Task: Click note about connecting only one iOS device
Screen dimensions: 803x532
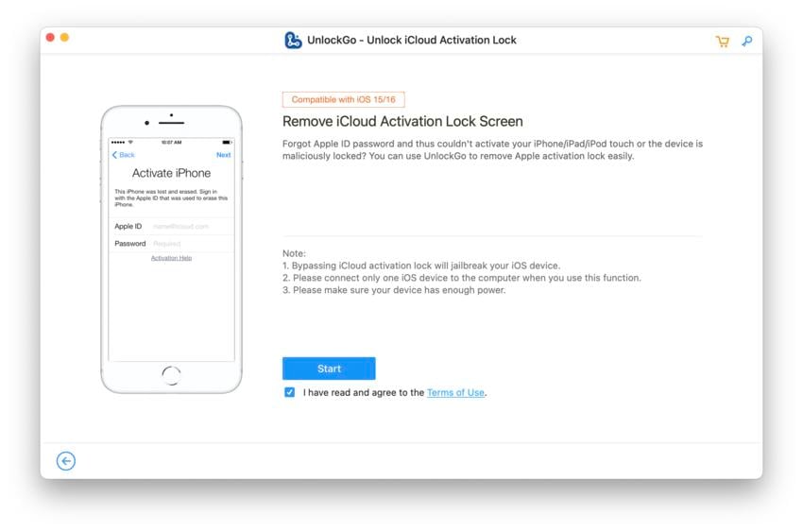Action: click(462, 278)
